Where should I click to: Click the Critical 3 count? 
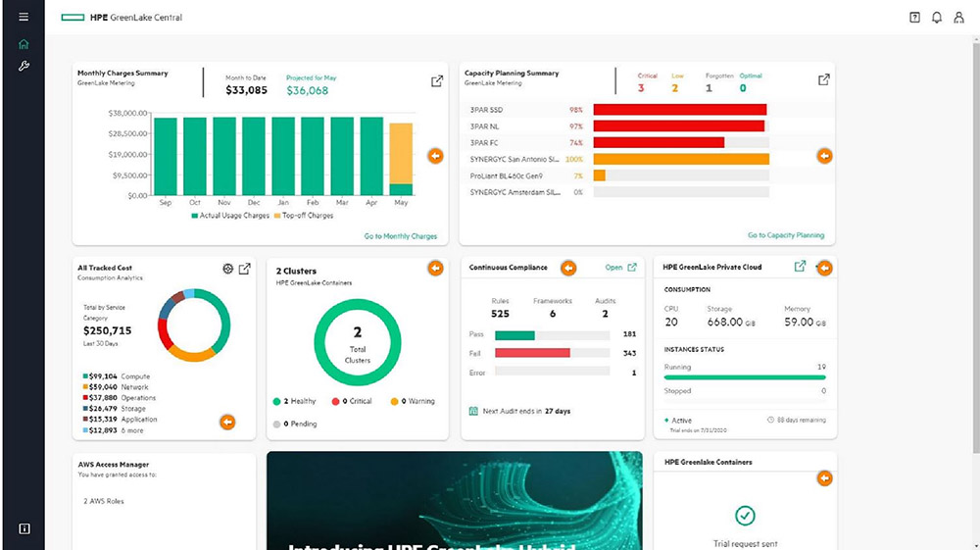point(641,89)
